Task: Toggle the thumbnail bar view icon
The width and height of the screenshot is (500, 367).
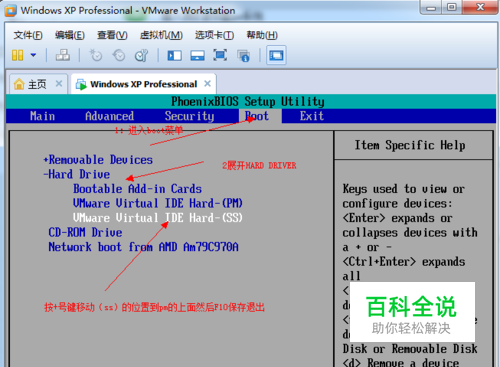Action: click(x=197, y=55)
